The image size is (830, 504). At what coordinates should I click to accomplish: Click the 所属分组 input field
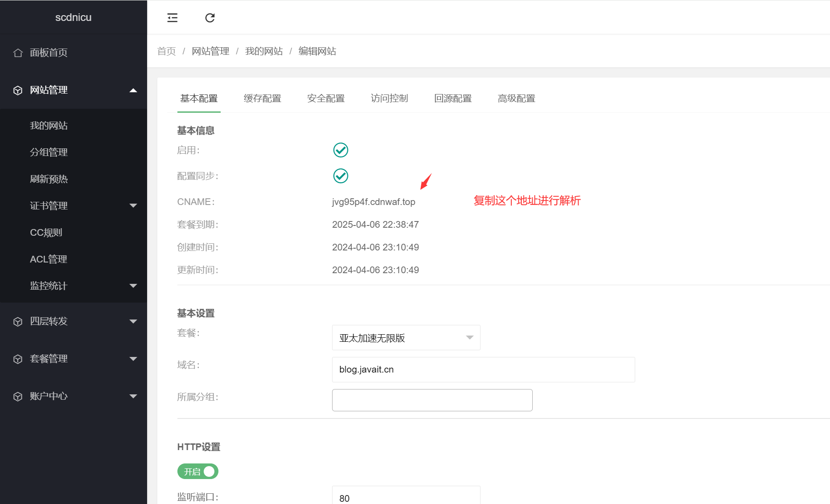coord(431,400)
